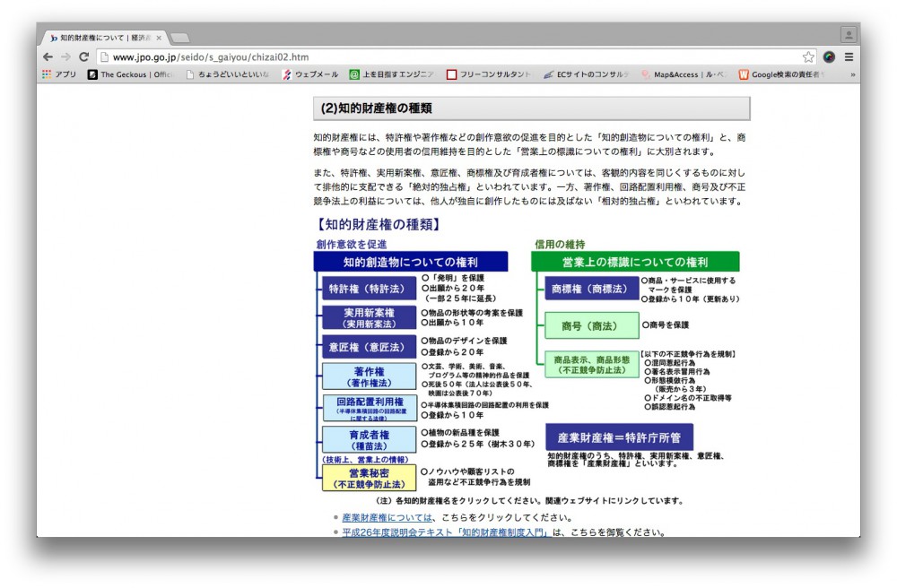897x588 pixels.
Task: Click the 商号（商法） box
Action: pos(591,325)
